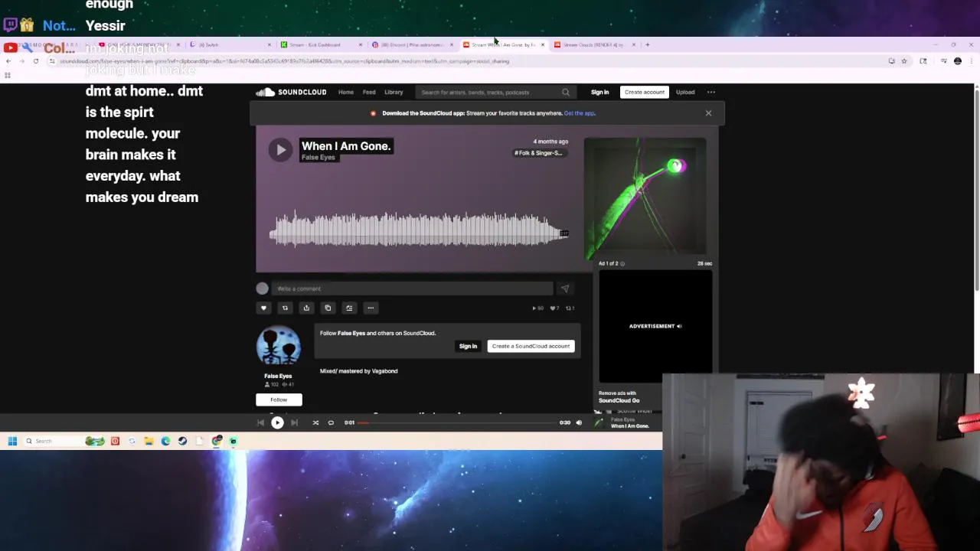
Task: Open the now-playing When I Am Gone title
Action: point(630,426)
